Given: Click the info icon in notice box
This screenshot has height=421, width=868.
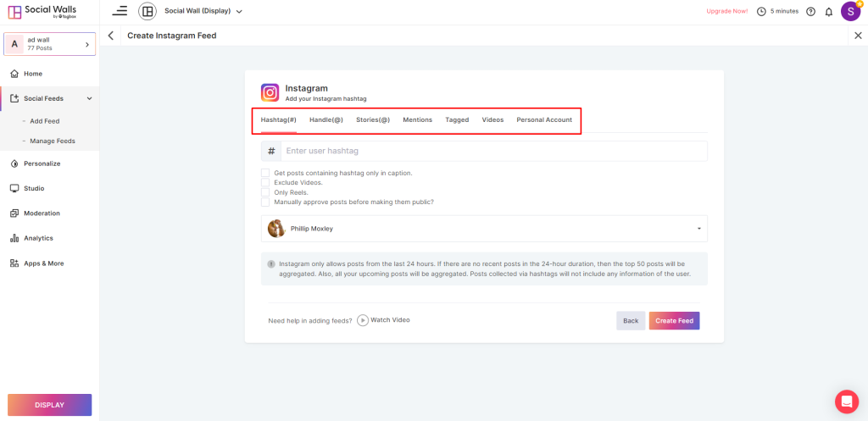Looking at the screenshot, I should pos(271,264).
